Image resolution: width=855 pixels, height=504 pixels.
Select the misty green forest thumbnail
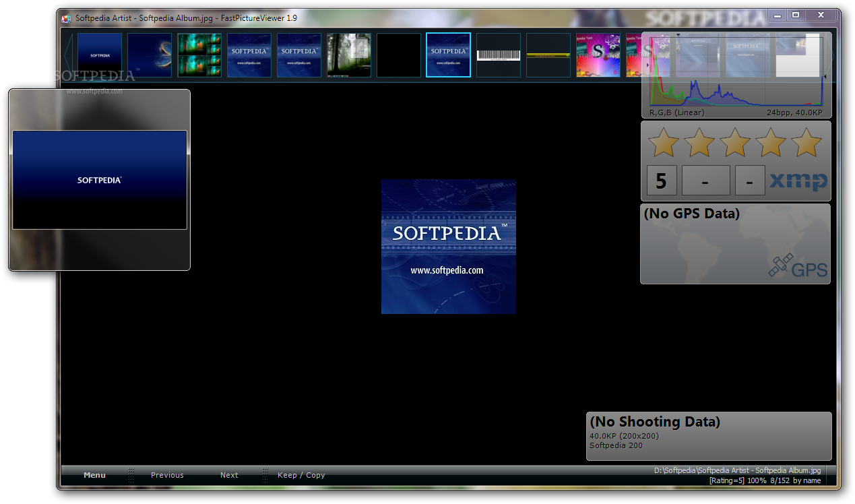pyautogui.click(x=349, y=55)
